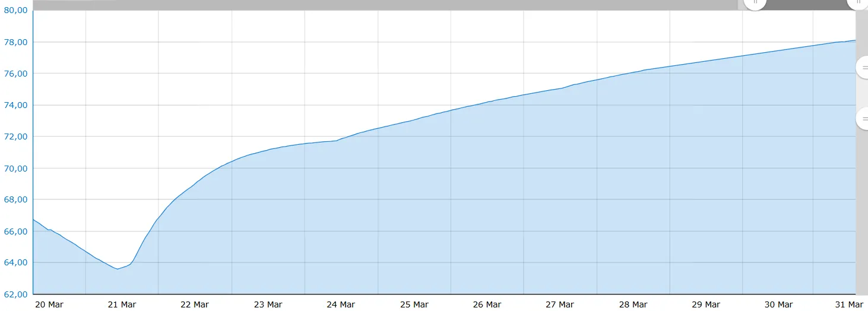
Task: Click the vertical scrollbar section between the two grips
Action: (x=861, y=93)
